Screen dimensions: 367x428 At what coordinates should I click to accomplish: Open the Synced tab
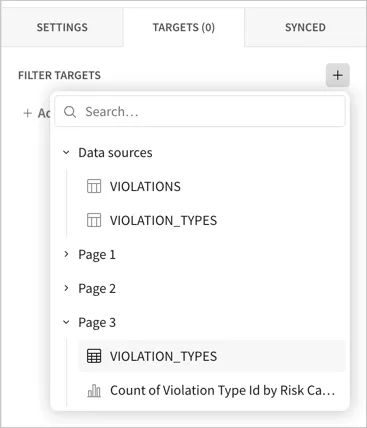[305, 27]
